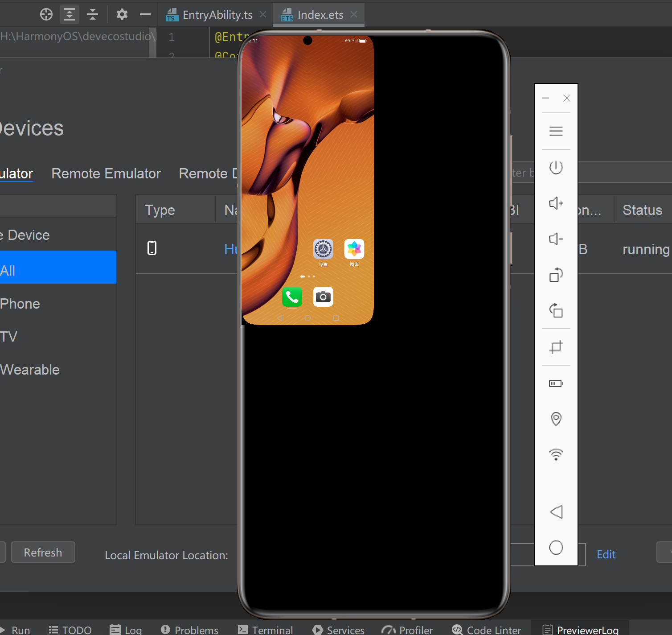Open the Code Linter tool window
The width and height of the screenshot is (672, 635).
[x=487, y=630]
